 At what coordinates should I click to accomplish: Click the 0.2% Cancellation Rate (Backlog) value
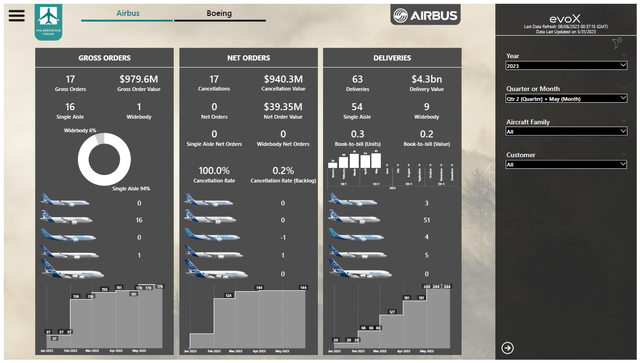tap(283, 170)
